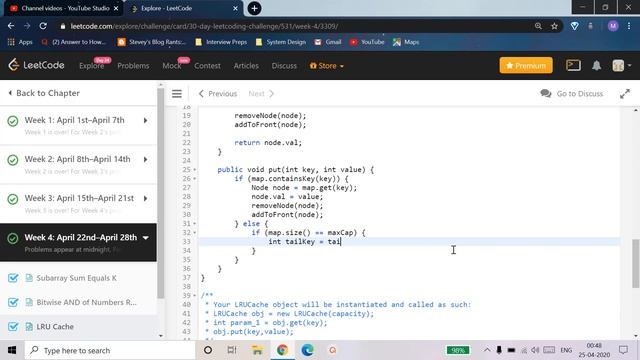Image resolution: width=640 pixels, height=360 pixels.
Task: Go forward in browser history
Action: (27, 26)
